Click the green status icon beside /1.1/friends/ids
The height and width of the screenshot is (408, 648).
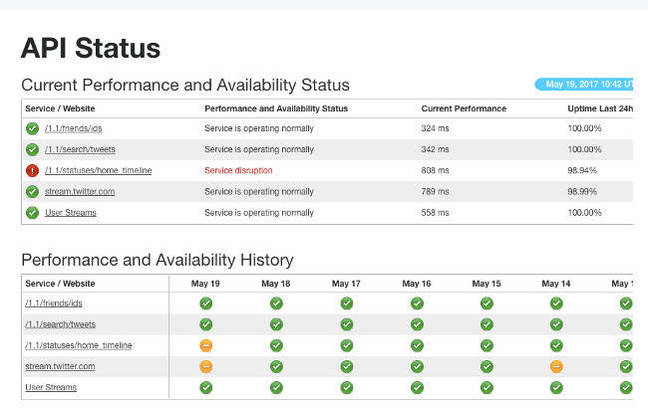click(32, 129)
